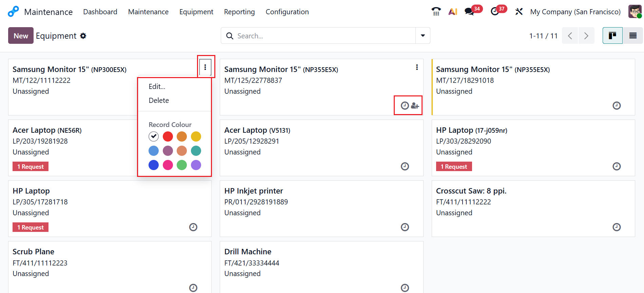Choose Delete from the card dropdown menu
The image size is (644, 293).
point(159,100)
